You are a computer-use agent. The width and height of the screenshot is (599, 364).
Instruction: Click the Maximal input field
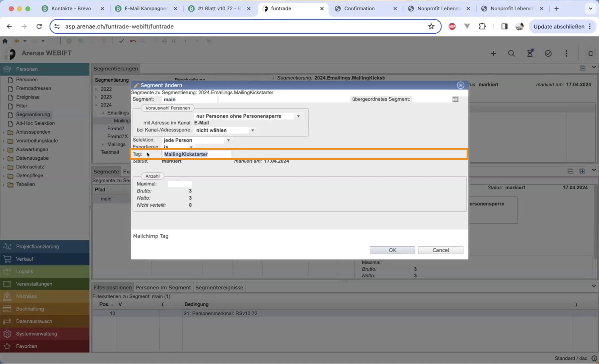tap(179, 184)
